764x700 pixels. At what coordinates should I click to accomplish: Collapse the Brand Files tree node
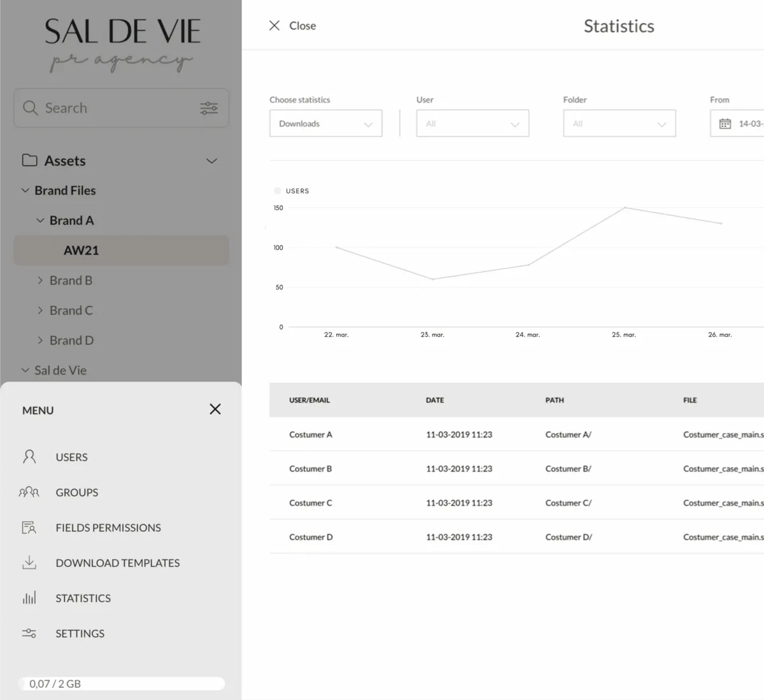tap(25, 190)
